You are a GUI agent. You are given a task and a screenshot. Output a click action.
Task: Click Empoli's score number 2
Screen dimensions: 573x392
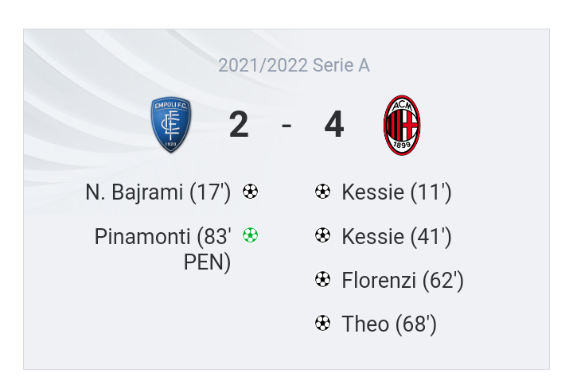click(x=239, y=125)
